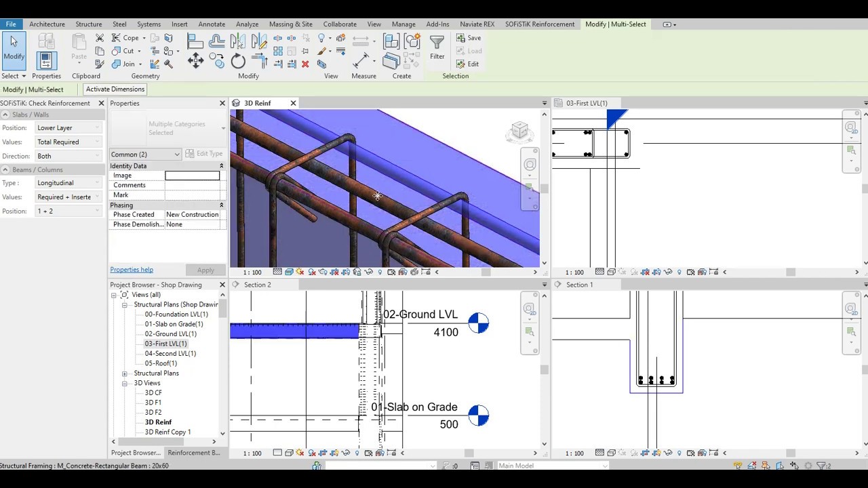Click the red X Delete tool
This screenshot has width=868, height=488.
305,64
